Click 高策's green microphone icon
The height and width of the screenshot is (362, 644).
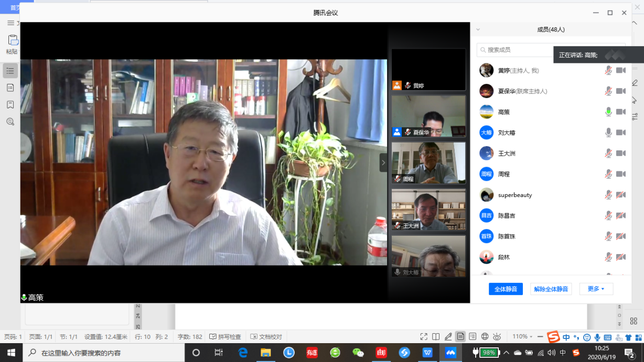coord(608,112)
